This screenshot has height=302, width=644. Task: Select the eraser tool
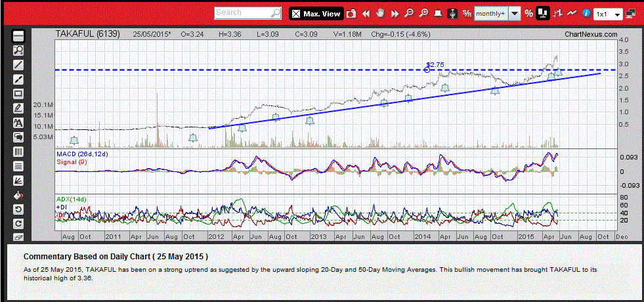click(18, 238)
